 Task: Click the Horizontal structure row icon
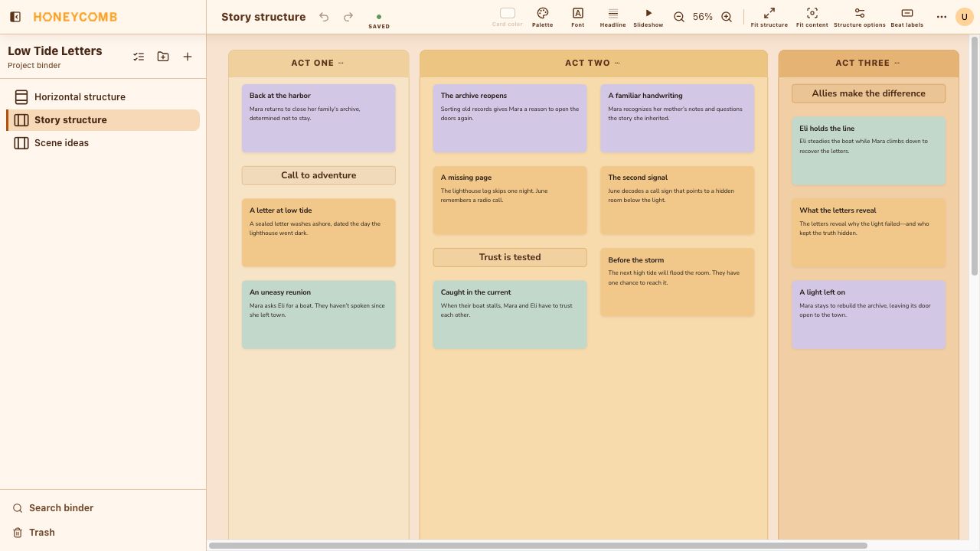[21, 97]
